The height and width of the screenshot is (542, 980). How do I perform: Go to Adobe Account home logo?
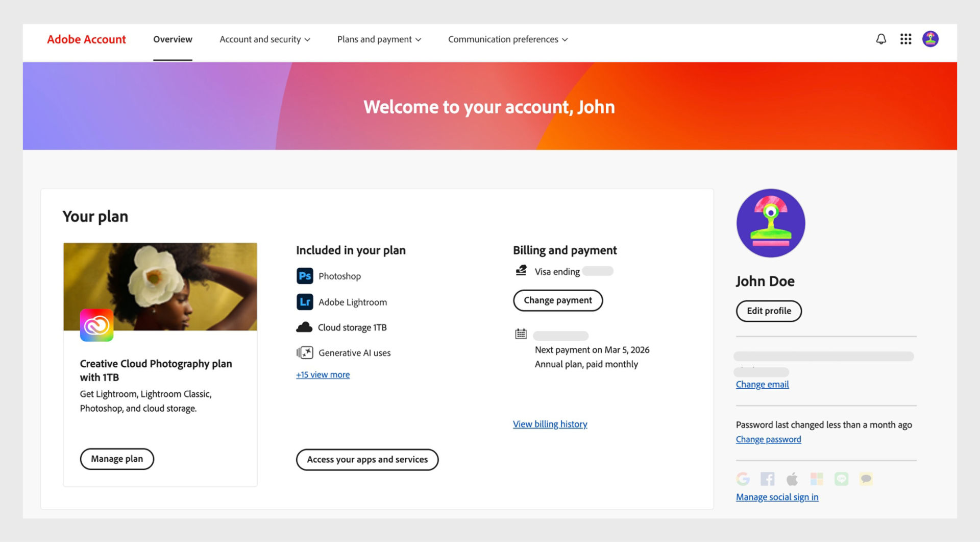pos(86,39)
